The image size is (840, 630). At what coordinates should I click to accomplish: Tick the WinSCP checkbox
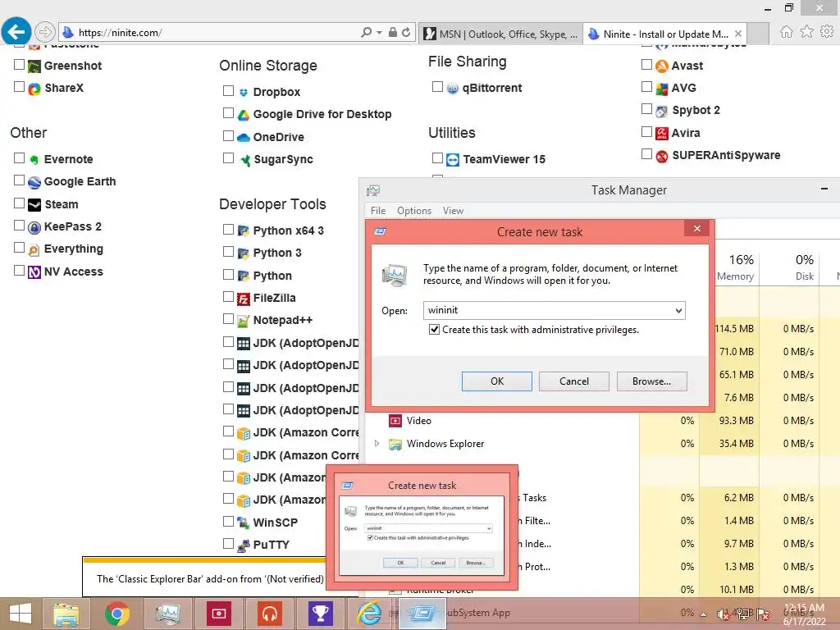(228, 521)
